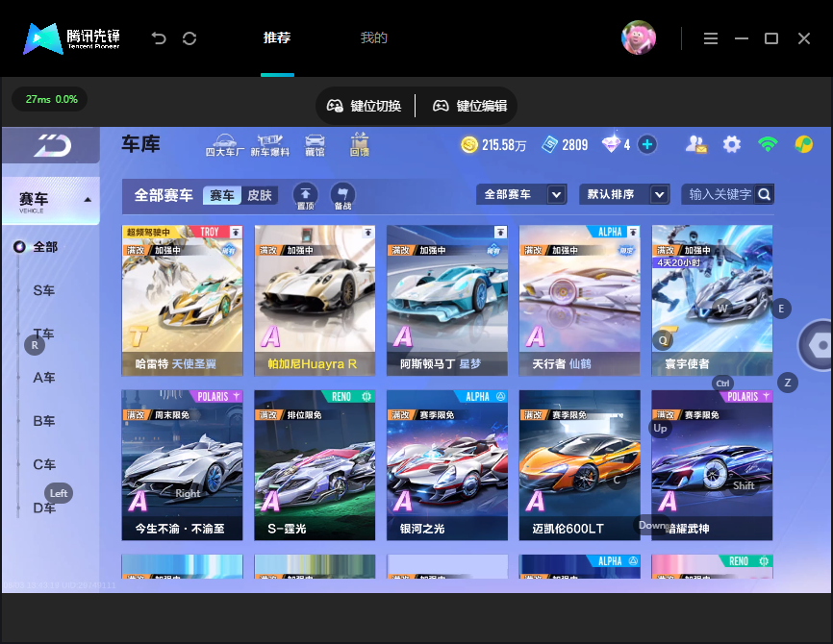Open 全部赛车 filter dropdown
833x644 pixels.
click(x=521, y=194)
